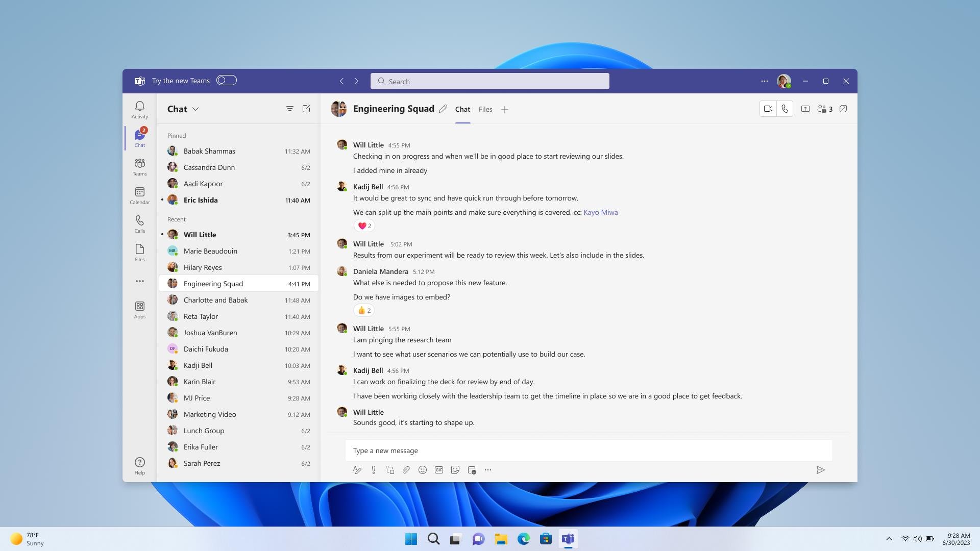The width and height of the screenshot is (980, 551).
Task: Open message format options
Action: pyautogui.click(x=357, y=470)
